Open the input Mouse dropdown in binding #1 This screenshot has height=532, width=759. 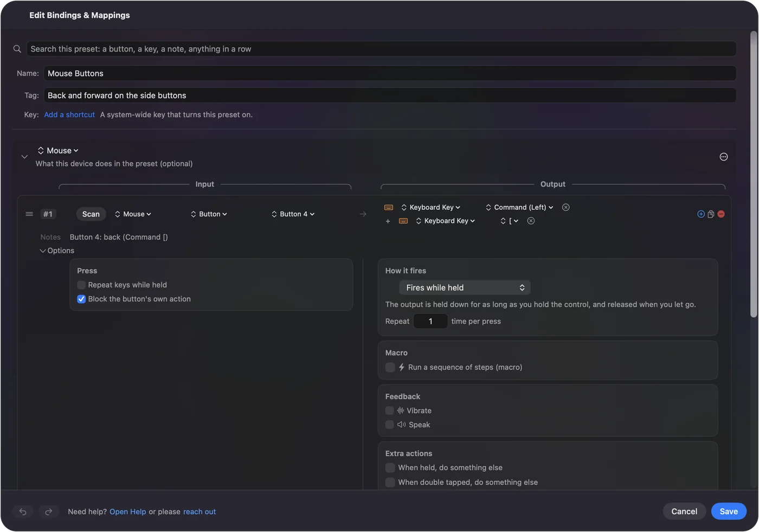click(x=133, y=214)
